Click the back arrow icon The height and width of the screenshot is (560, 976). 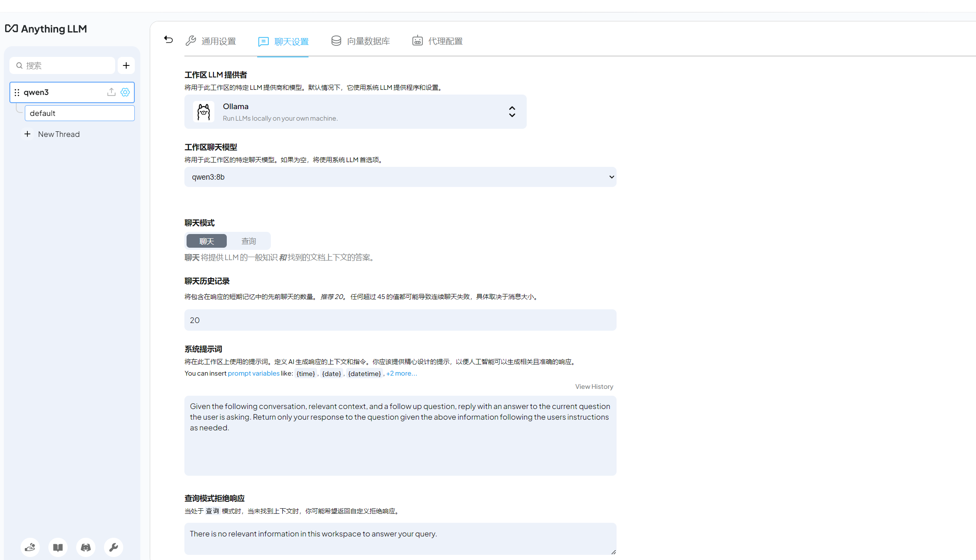(169, 40)
